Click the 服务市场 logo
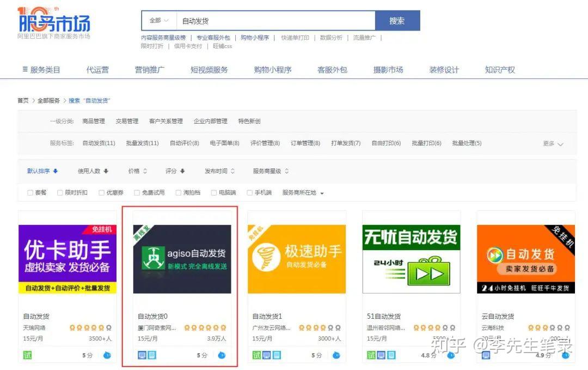Screen dimensions: 588x370 click(54, 22)
